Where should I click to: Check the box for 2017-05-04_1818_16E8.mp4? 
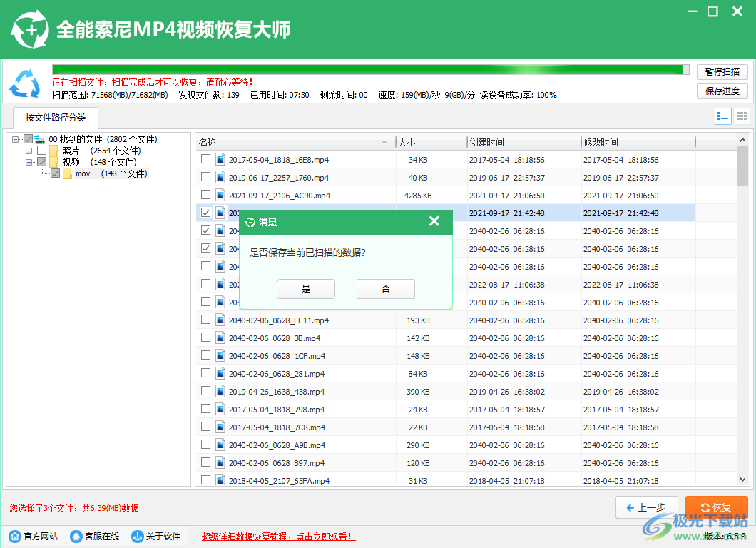click(206, 158)
